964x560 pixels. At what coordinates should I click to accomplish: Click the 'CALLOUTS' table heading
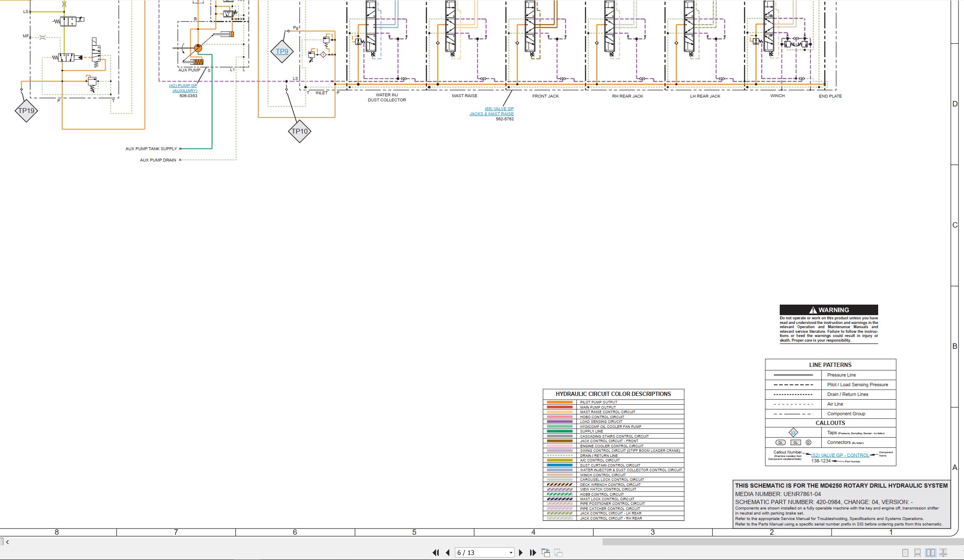pos(830,423)
